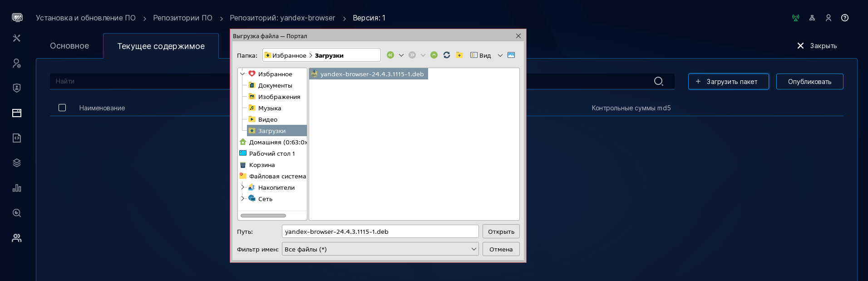
Task: Click Загрузки in the folder path breadcrumb
Action: [x=329, y=55]
